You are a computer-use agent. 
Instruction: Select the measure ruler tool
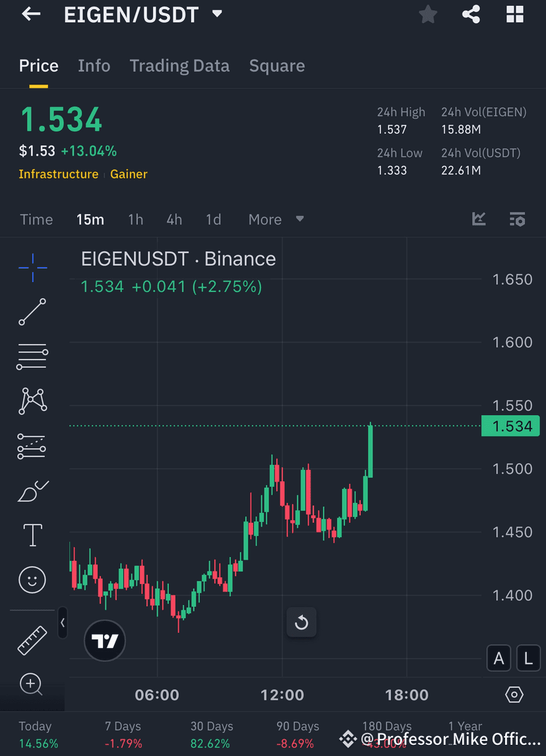(x=32, y=640)
